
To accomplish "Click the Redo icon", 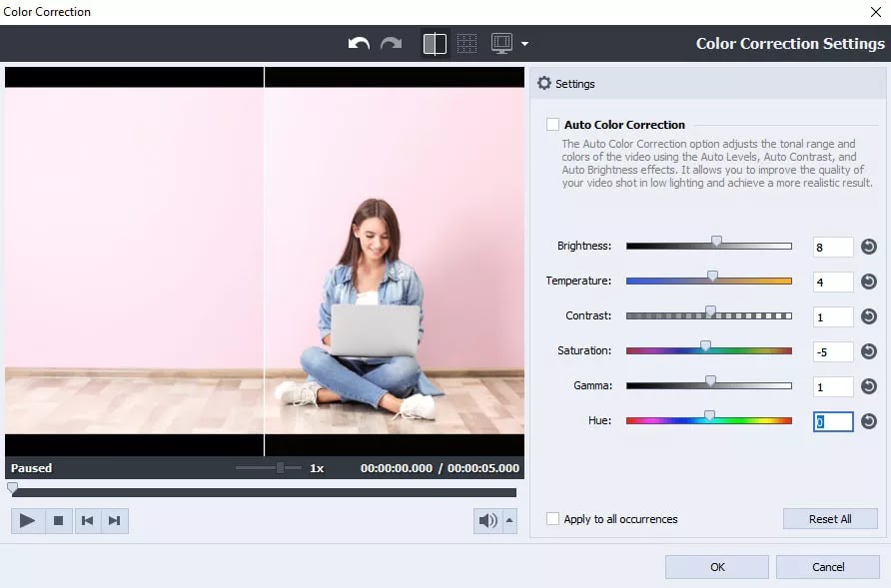I will [x=390, y=43].
